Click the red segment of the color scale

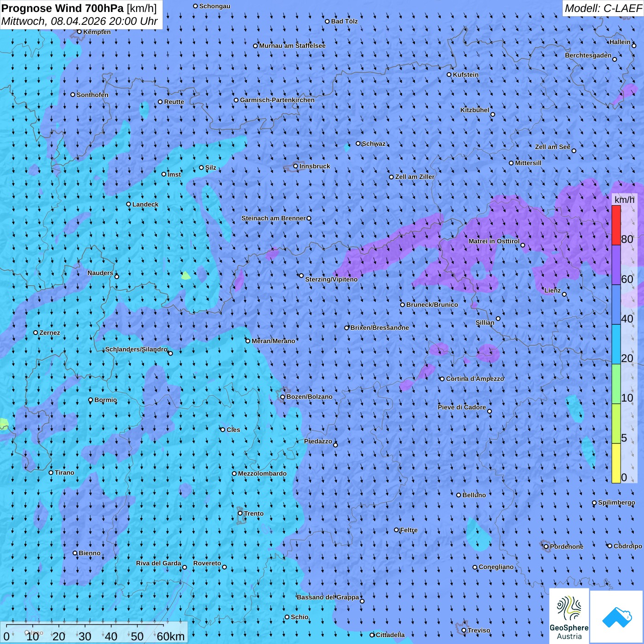click(616, 225)
